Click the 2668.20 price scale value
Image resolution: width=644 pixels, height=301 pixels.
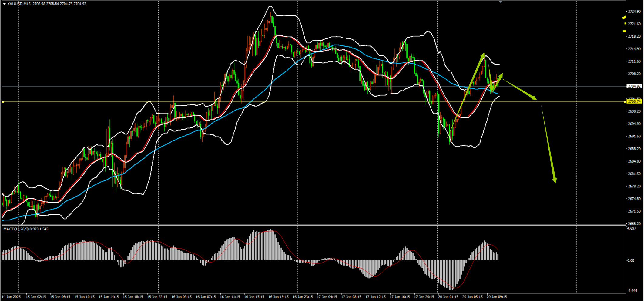[x=634, y=224]
